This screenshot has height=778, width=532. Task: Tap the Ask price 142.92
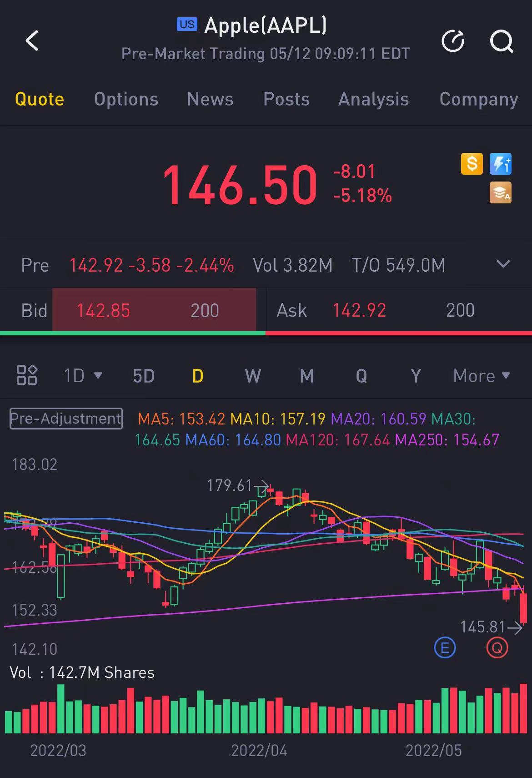tap(359, 310)
